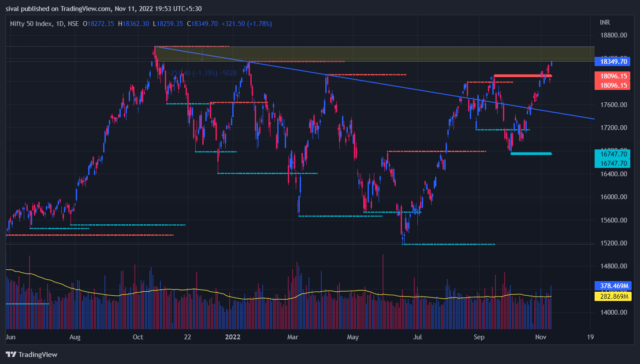Click the Oct label on time axis
Image resolution: width=640 pixels, height=364 pixels.
tap(138, 337)
